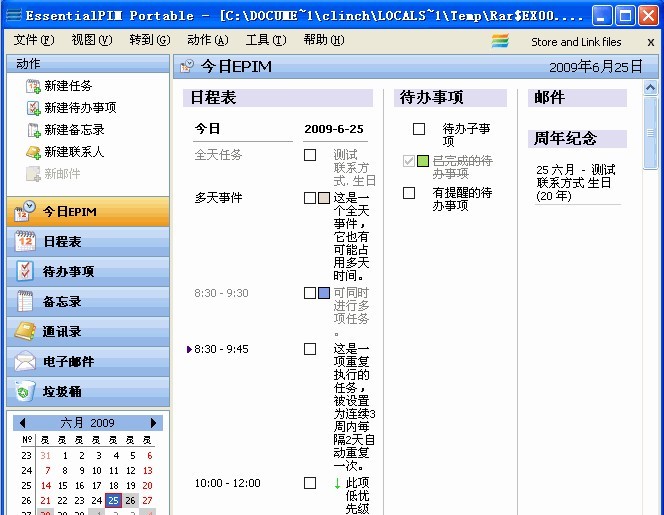The width and height of the screenshot is (664, 515).
Task: Select date 25 in the mini calendar
Action: [x=113, y=501]
